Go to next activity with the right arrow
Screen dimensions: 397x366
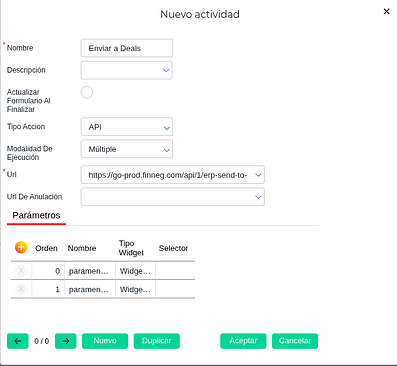[x=66, y=341]
